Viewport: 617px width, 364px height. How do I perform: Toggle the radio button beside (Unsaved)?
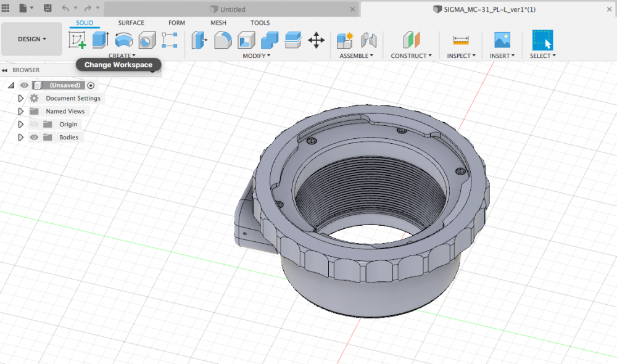pyautogui.click(x=91, y=85)
